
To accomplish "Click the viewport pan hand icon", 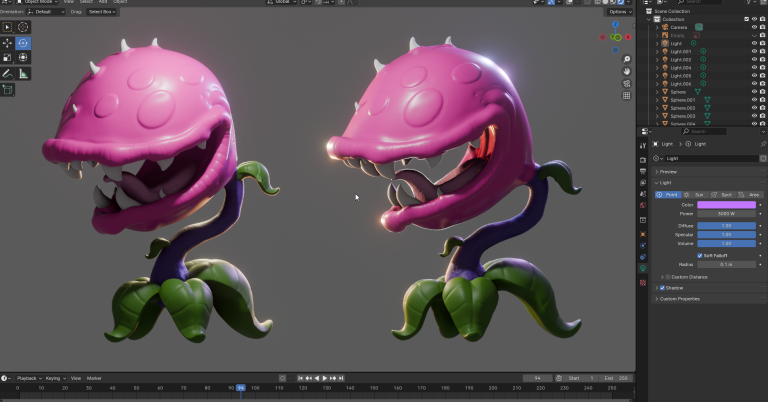I will 626,71.
